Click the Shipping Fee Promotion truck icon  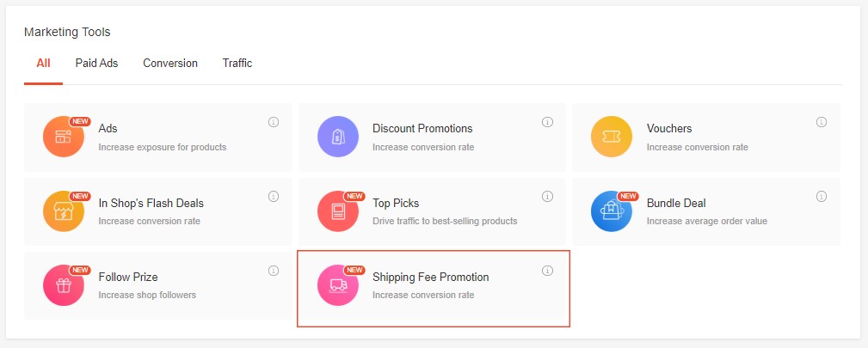pyautogui.click(x=338, y=285)
